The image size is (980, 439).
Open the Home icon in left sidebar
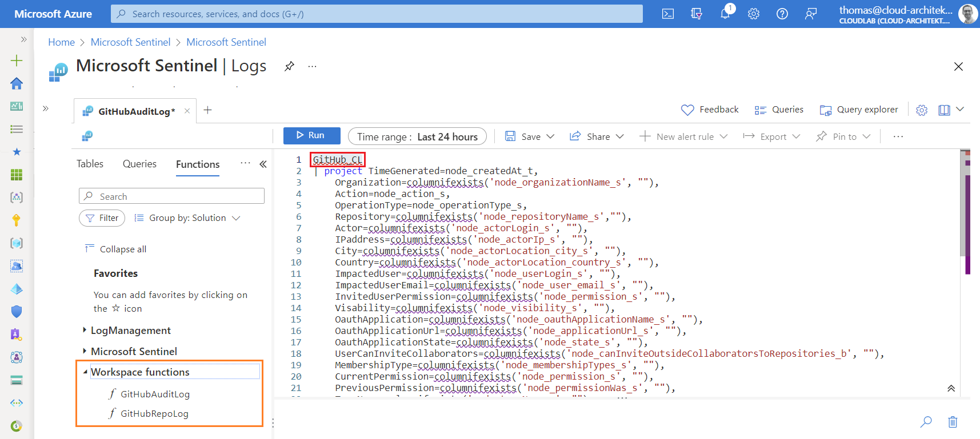click(17, 83)
